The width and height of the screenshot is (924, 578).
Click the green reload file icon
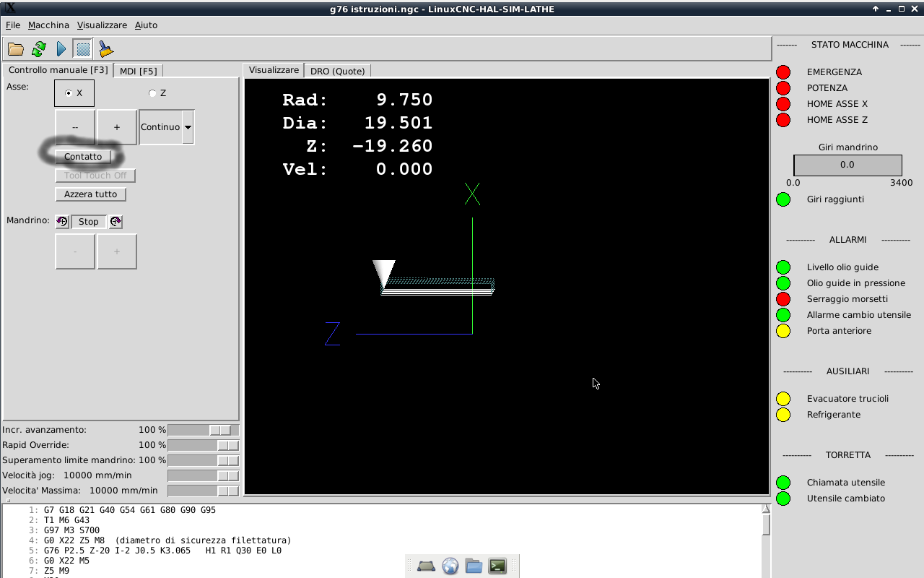[39, 49]
